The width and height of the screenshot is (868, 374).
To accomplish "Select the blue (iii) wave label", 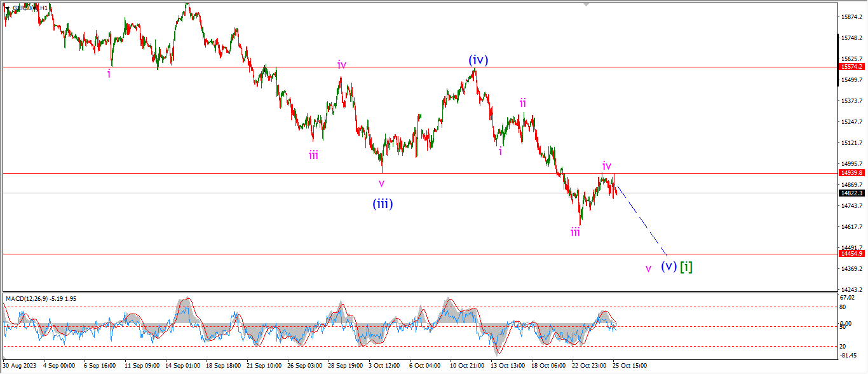I will (x=382, y=204).
